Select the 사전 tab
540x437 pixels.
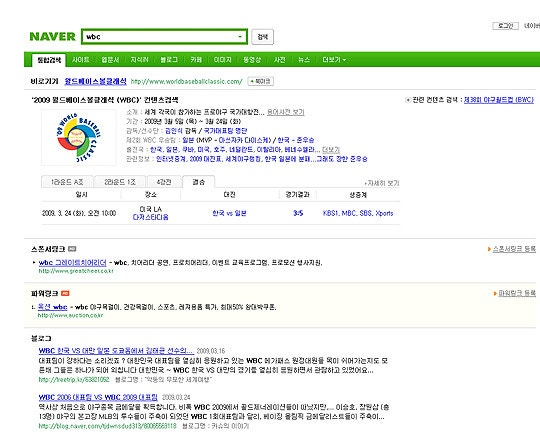(x=279, y=60)
